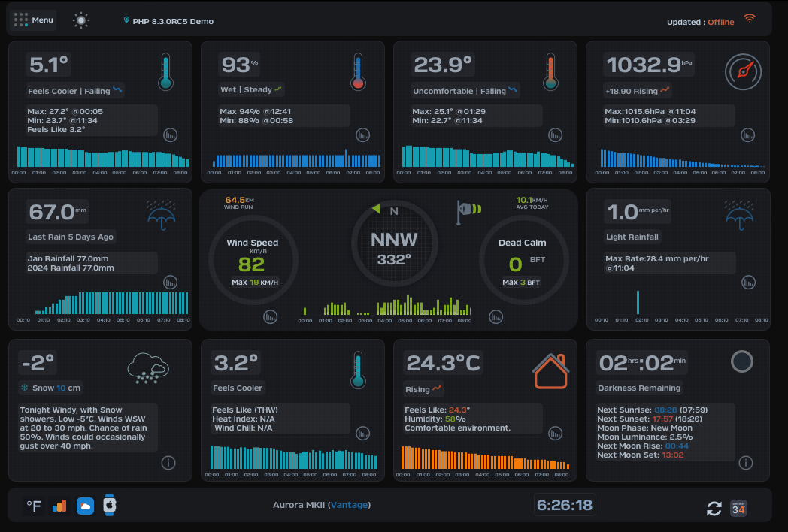
Task: Click thermometer icon in 23.9° card
Action: [551, 72]
